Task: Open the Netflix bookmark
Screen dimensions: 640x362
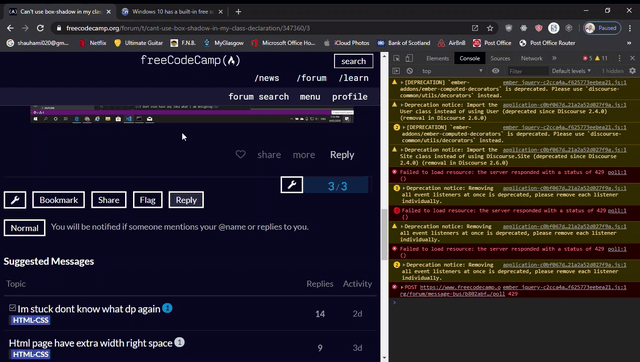Action: click(x=93, y=43)
